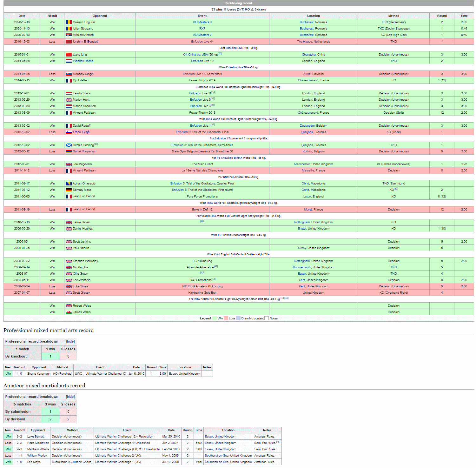Click the German flag next to Sammy Masa
476x468 pixels.
point(69,190)
